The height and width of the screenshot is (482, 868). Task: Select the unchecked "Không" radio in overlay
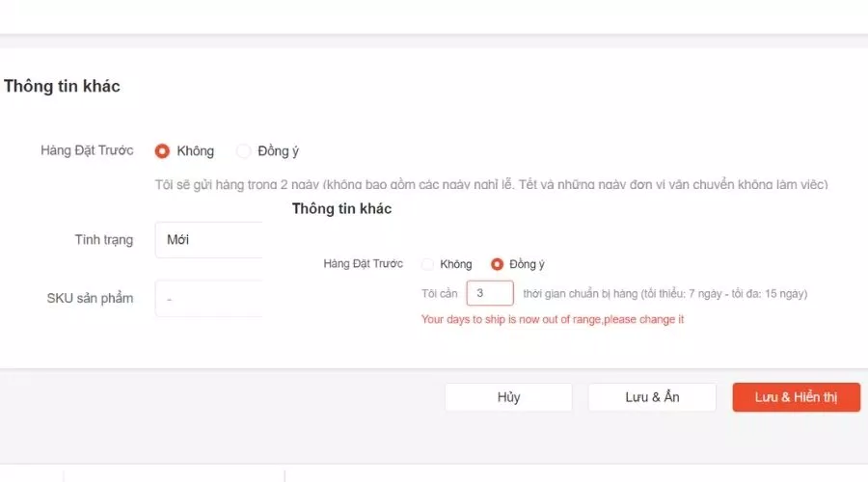click(428, 264)
